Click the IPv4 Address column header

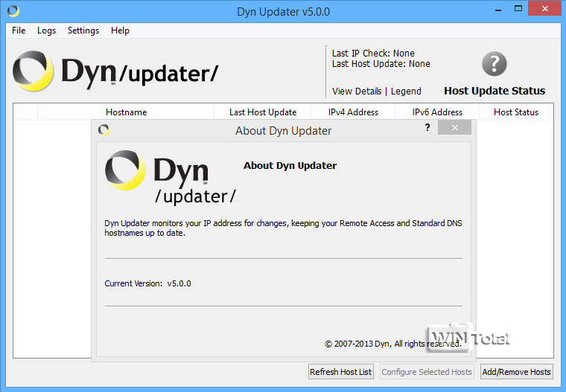(353, 112)
